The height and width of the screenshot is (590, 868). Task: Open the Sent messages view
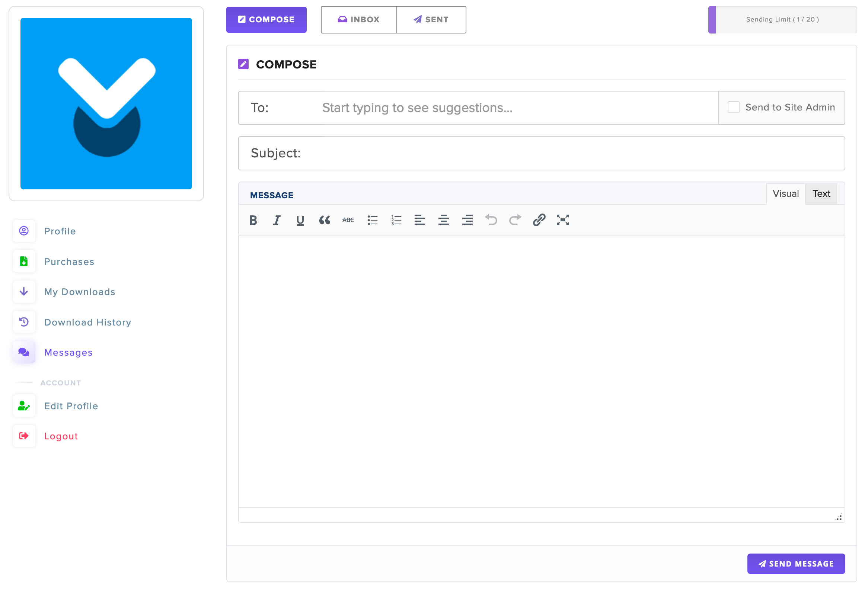click(431, 19)
